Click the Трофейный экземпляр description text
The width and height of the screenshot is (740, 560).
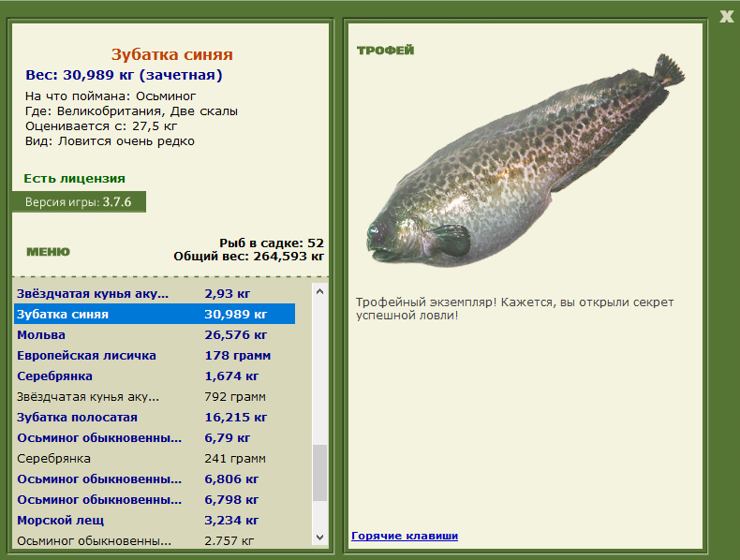(514, 308)
